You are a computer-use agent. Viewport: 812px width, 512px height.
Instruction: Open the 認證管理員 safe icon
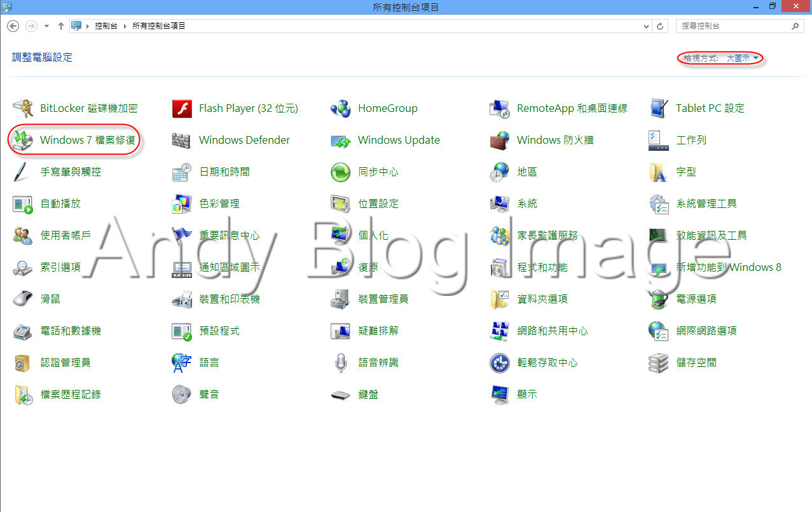23,363
